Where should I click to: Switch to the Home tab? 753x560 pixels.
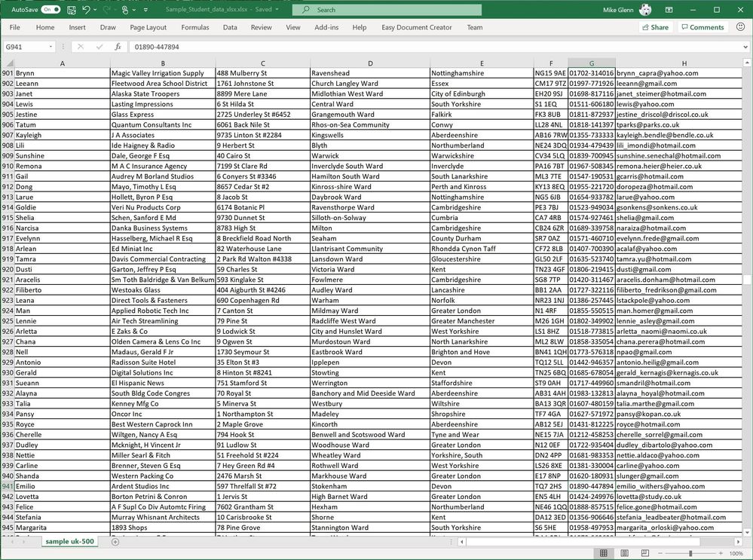point(45,27)
